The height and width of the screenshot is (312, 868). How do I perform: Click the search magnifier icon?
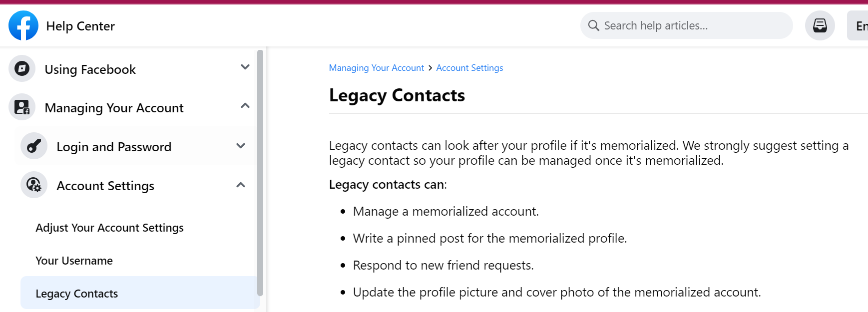click(593, 25)
